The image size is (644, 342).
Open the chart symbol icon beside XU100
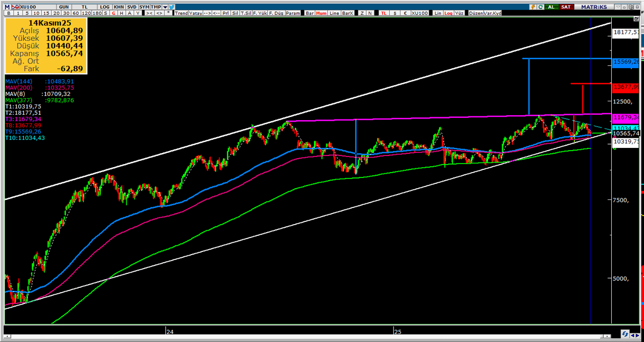[x=14, y=6]
